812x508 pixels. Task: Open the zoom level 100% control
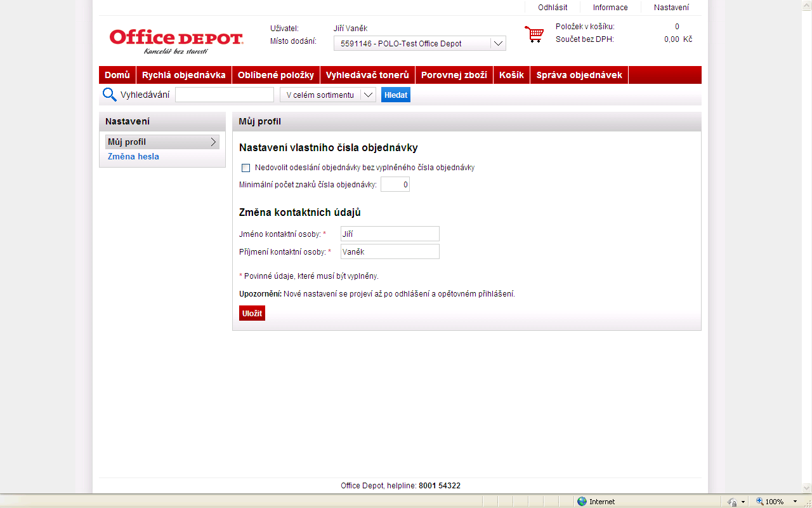pyautogui.click(x=776, y=501)
